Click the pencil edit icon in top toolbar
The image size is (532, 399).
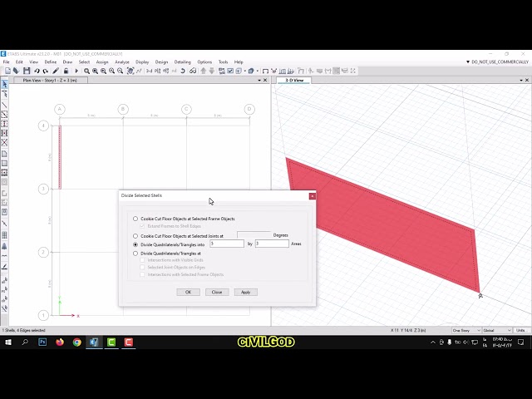point(56,71)
